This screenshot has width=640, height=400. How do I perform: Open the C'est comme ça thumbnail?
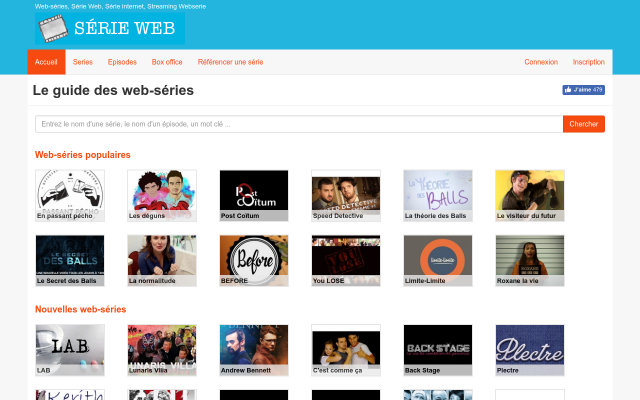click(x=346, y=350)
